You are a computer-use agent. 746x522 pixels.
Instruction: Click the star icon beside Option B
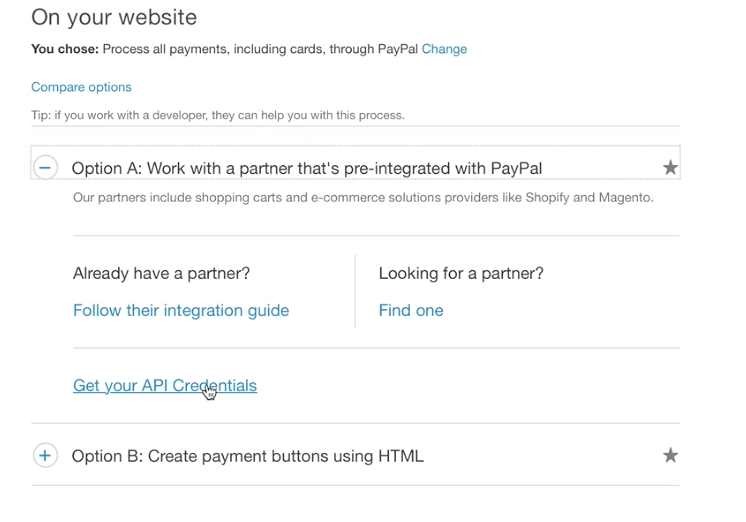[670, 456]
